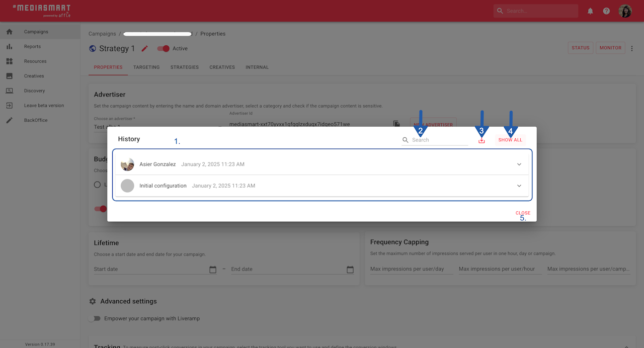Click the copy Advertiser Id icon
644x348 pixels.
pos(396,124)
